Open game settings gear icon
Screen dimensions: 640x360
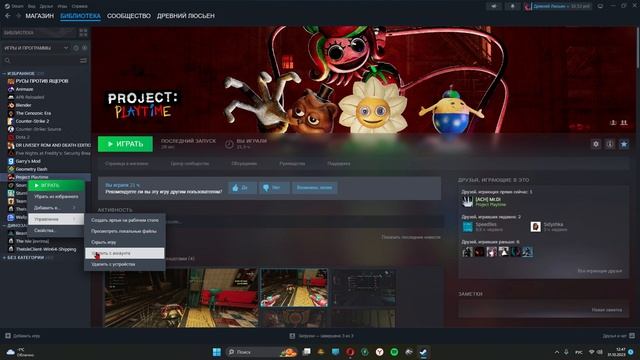click(x=596, y=144)
